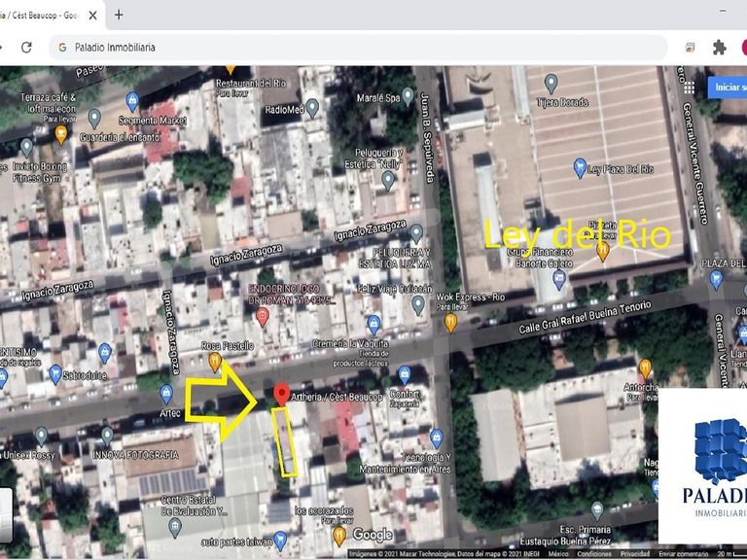Select the Unisex Rossy location pin
Image resolution: width=747 pixels, height=560 pixels.
pyautogui.click(x=42, y=436)
